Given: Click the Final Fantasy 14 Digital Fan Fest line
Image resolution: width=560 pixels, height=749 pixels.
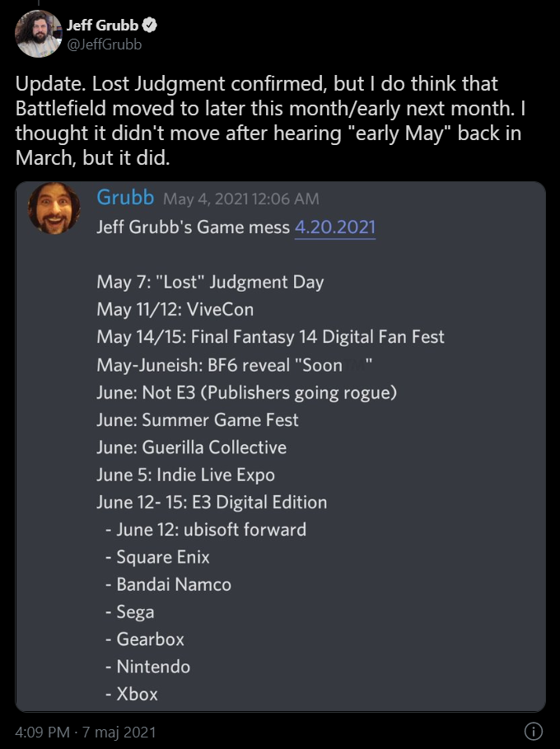Looking at the screenshot, I should click(x=270, y=337).
